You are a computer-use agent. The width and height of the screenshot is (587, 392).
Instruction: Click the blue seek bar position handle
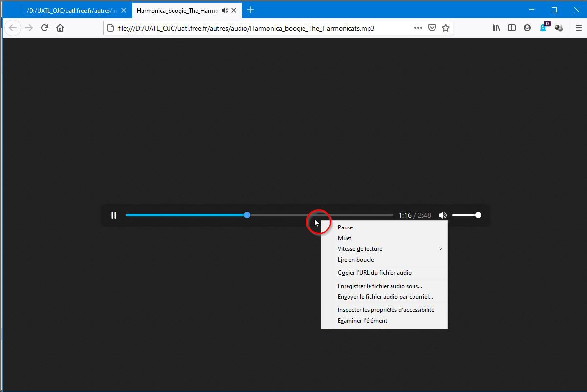[x=247, y=215]
